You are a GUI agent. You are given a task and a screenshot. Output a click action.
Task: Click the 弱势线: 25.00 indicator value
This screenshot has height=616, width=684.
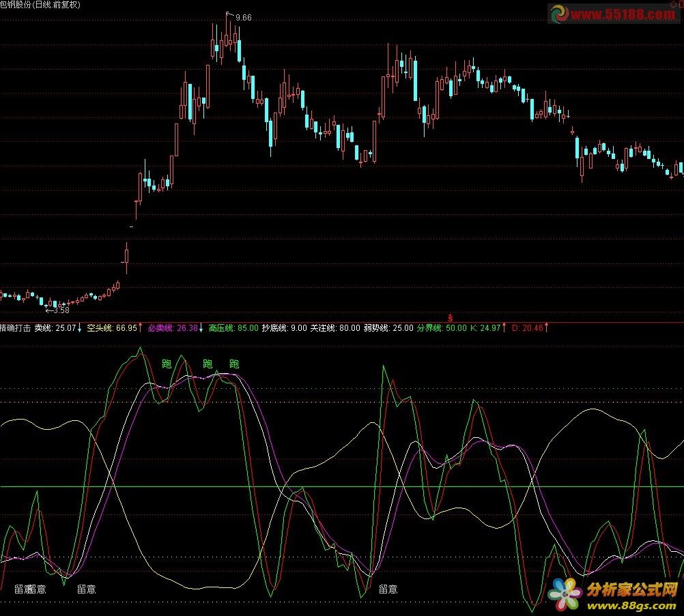click(388, 328)
